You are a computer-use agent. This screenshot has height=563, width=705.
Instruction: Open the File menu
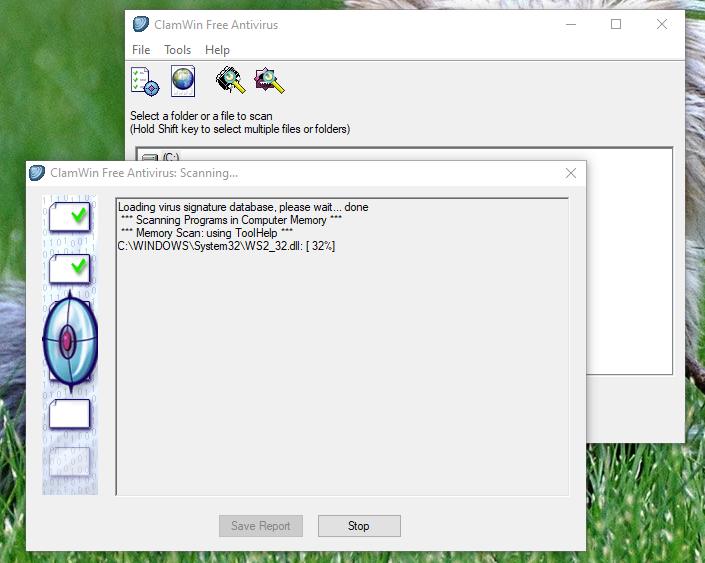tap(141, 50)
